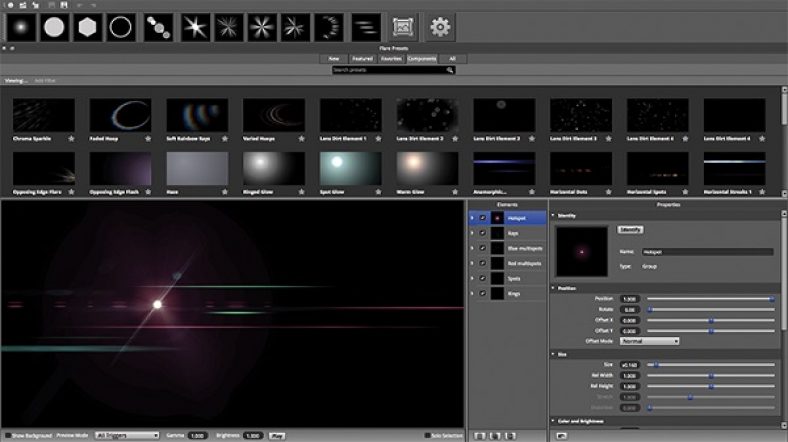Choose the ring element icon
The width and height of the screenshot is (788, 442).
[122, 27]
